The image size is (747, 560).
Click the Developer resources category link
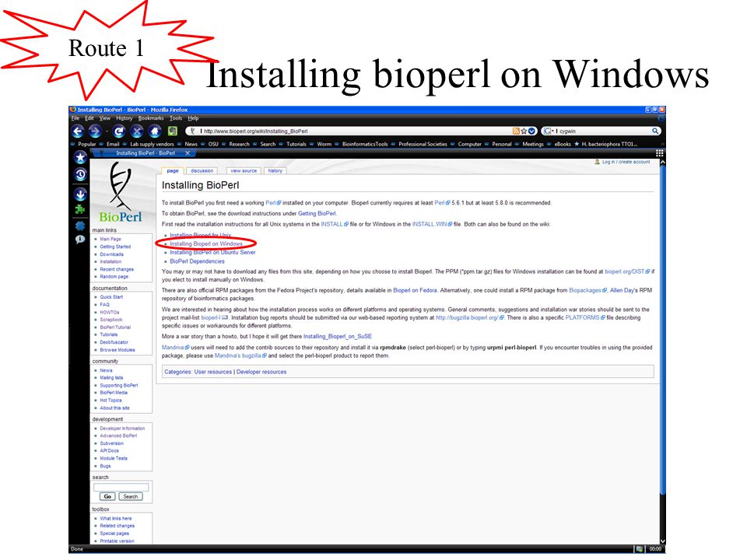point(261,372)
